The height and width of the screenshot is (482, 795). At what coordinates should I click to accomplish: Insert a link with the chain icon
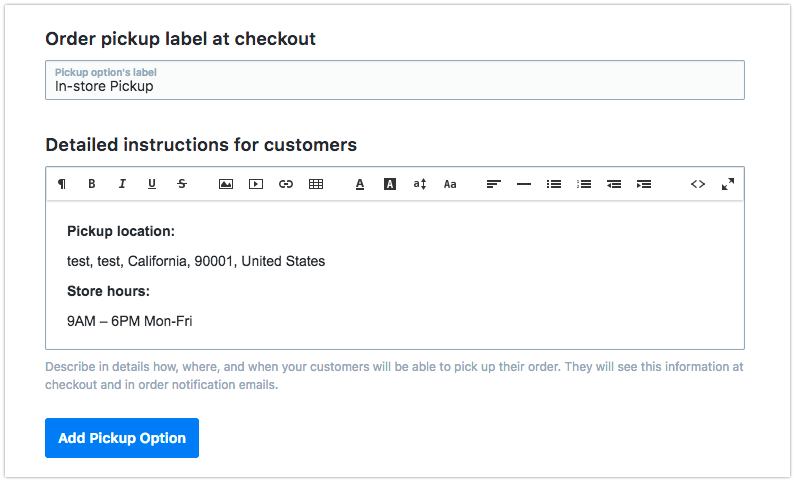286,184
